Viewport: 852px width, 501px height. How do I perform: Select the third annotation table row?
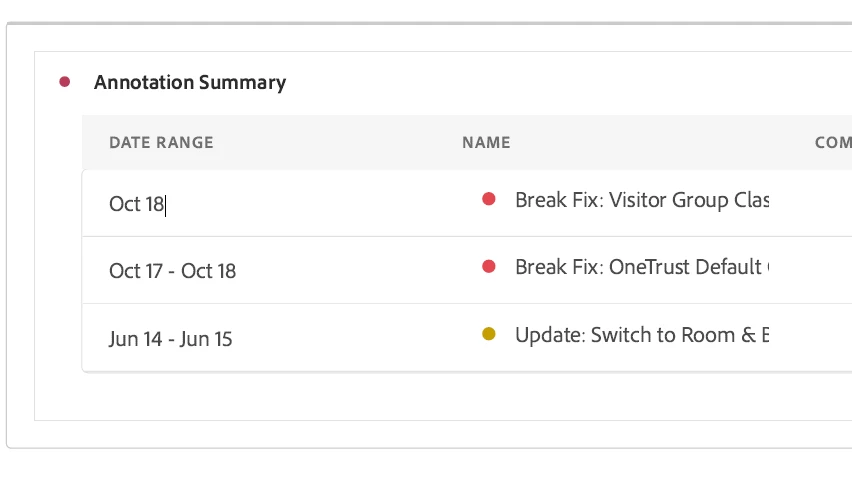click(467, 337)
